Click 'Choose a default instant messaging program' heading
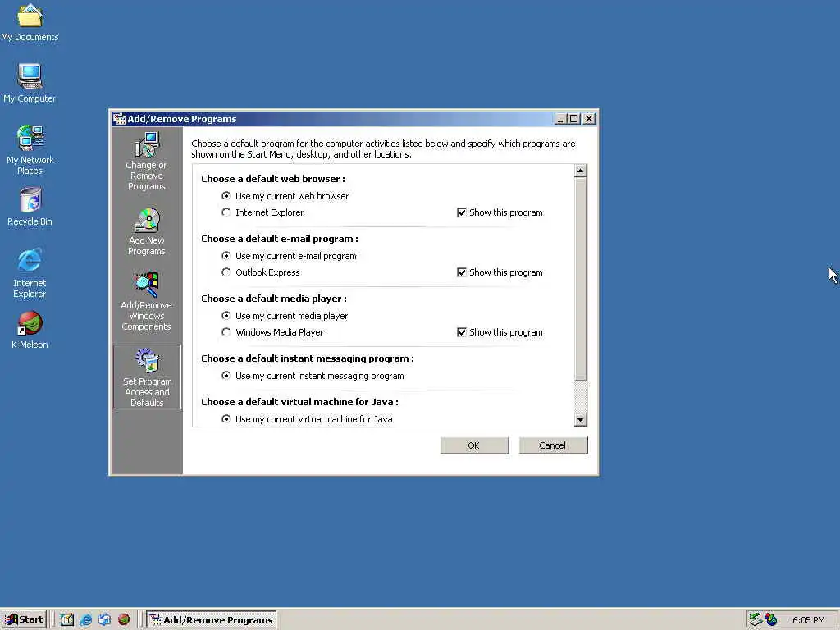This screenshot has width=840, height=630. pyautogui.click(x=308, y=359)
